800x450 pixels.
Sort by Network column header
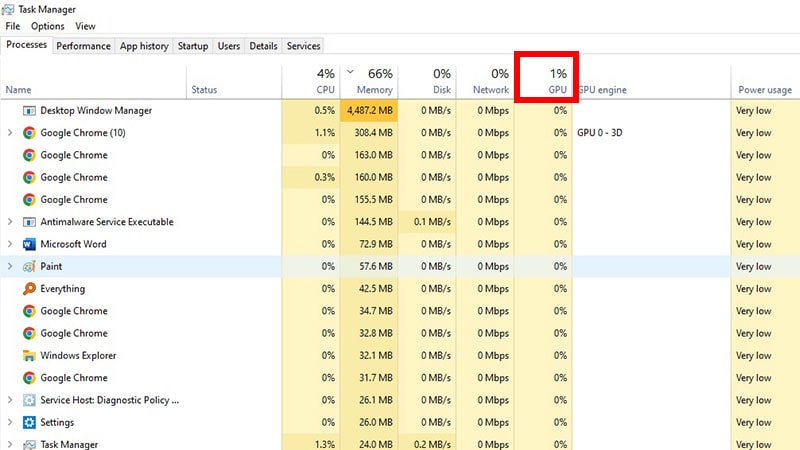point(485,82)
